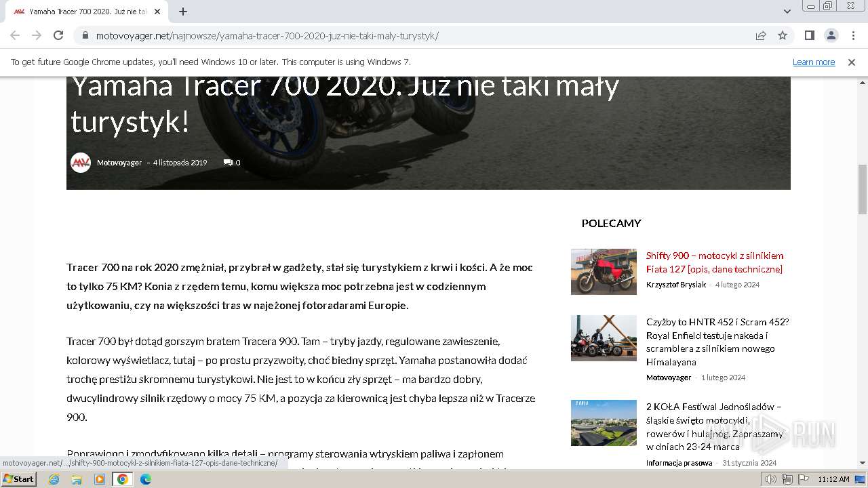
Task: Click the 11:12 AM system clock
Action: [x=833, y=479]
